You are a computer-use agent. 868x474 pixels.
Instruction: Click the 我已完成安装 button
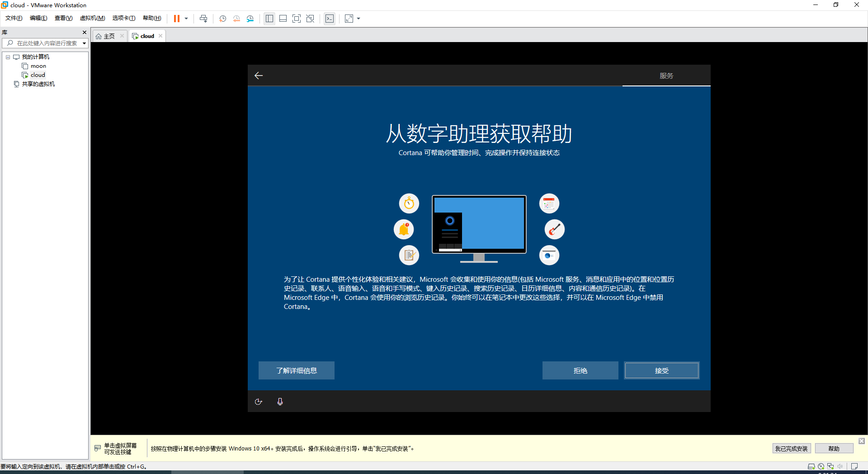click(791, 449)
